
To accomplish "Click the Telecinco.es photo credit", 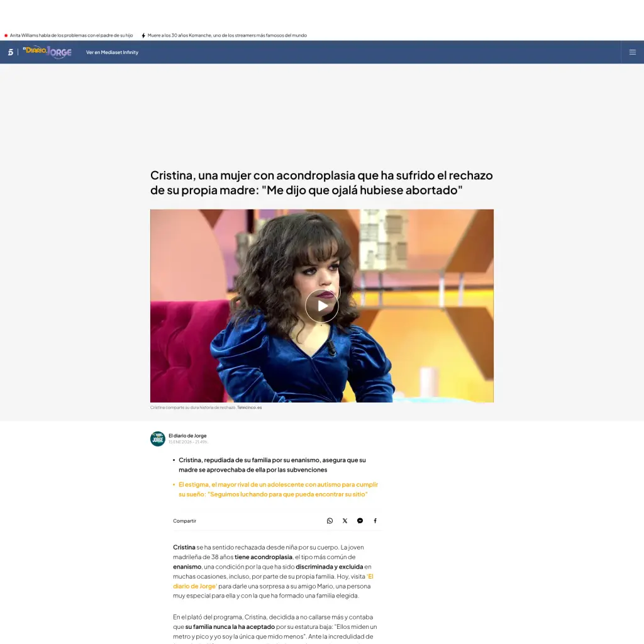I will [249, 408].
